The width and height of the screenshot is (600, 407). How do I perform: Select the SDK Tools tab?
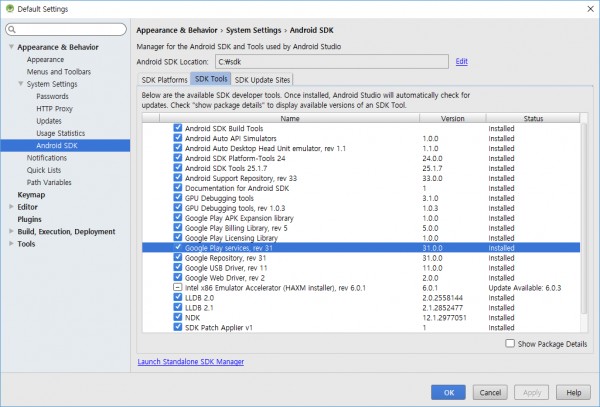211,79
